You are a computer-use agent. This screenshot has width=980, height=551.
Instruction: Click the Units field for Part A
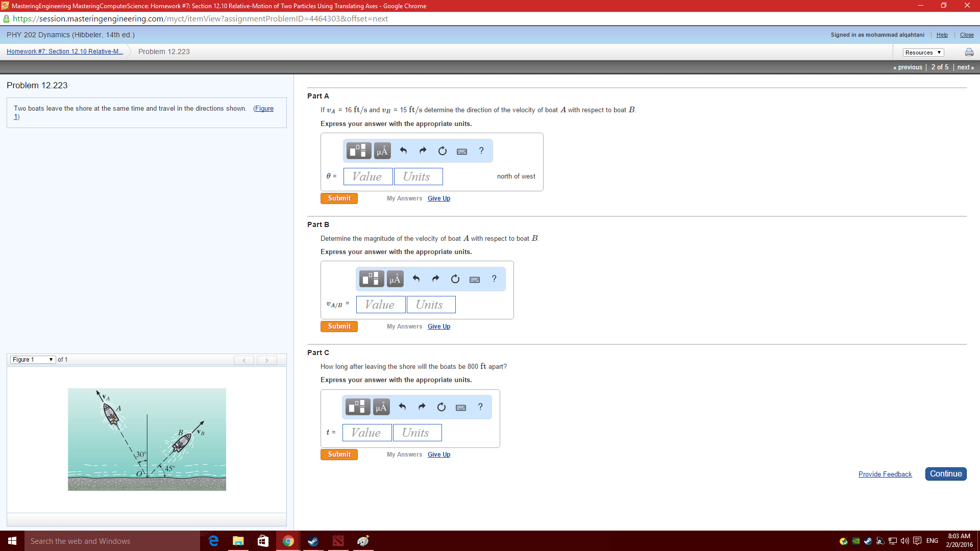click(418, 177)
